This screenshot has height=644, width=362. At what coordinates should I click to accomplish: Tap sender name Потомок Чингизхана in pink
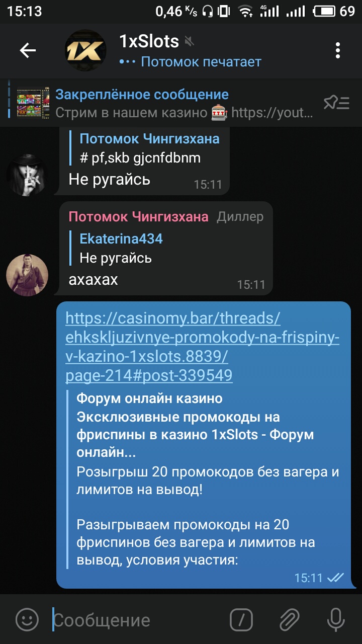pyautogui.click(x=138, y=217)
